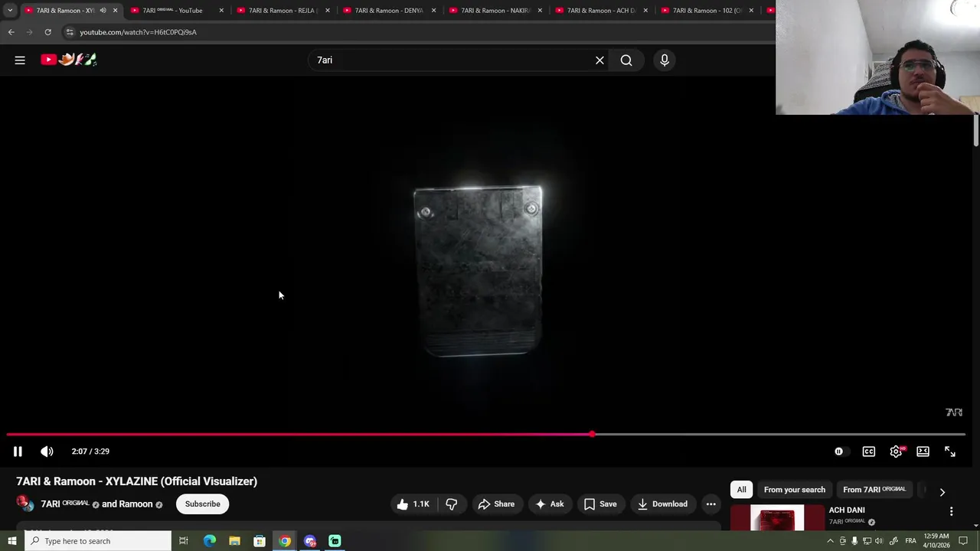Switch to theater mode
Screen dimensions: 980x551
click(923, 452)
